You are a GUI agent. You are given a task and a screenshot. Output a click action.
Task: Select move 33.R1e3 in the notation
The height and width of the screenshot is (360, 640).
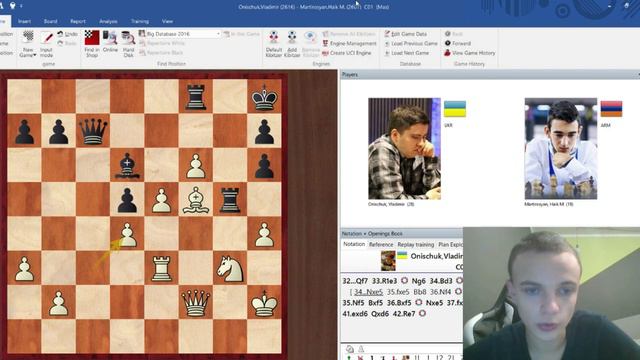click(384, 281)
